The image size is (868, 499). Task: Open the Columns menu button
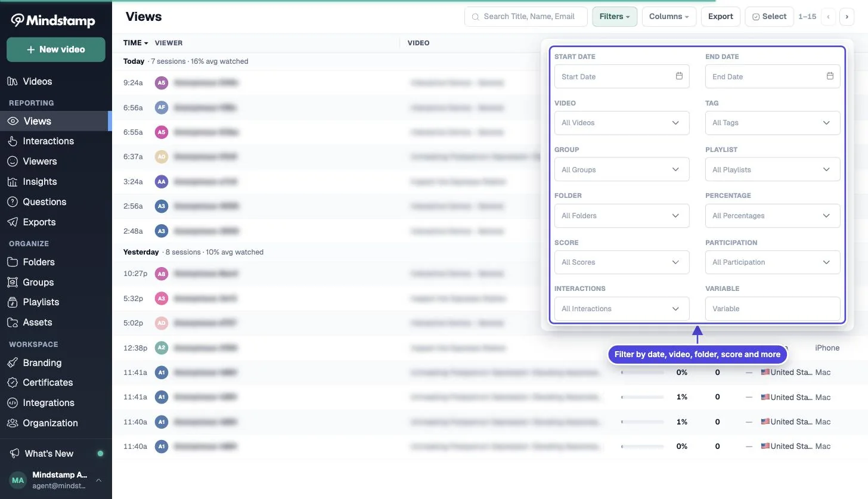point(669,17)
